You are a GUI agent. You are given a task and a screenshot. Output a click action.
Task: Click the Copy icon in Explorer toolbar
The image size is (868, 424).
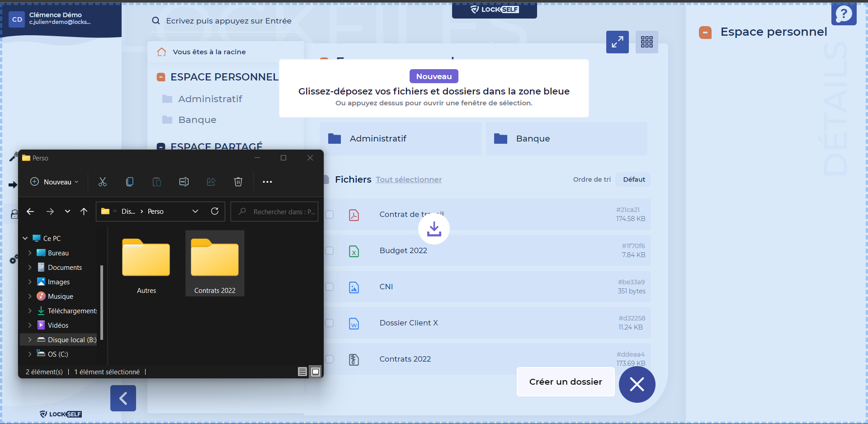pyautogui.click(x=130, y=182)
